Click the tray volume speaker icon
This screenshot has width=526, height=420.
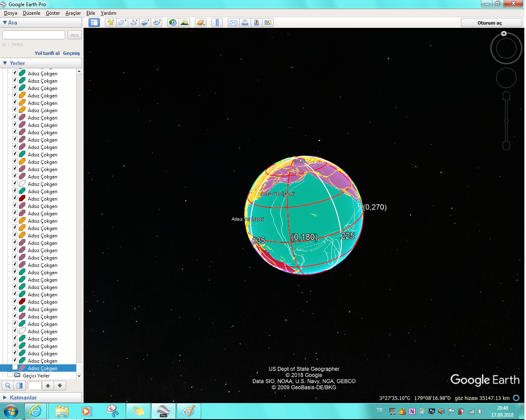[481, 411]
